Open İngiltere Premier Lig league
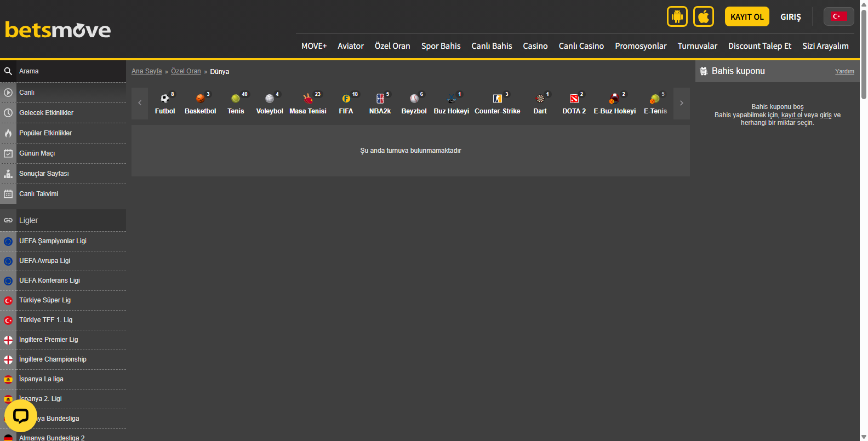 (63, 340)
